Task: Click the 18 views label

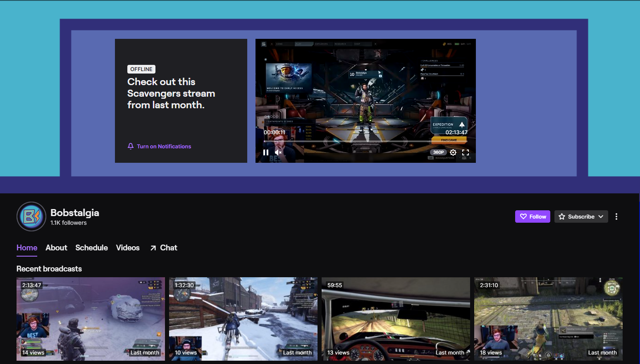Action: click(x=491, y=353)
